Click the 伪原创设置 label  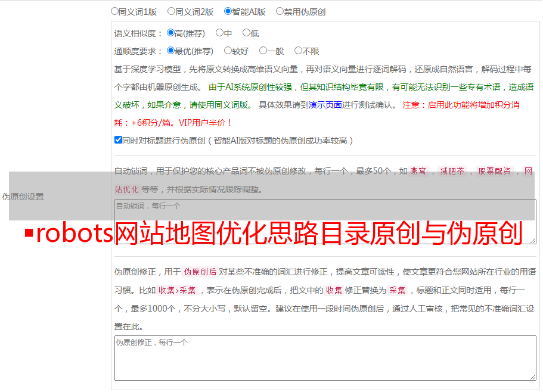pos(23,197)
